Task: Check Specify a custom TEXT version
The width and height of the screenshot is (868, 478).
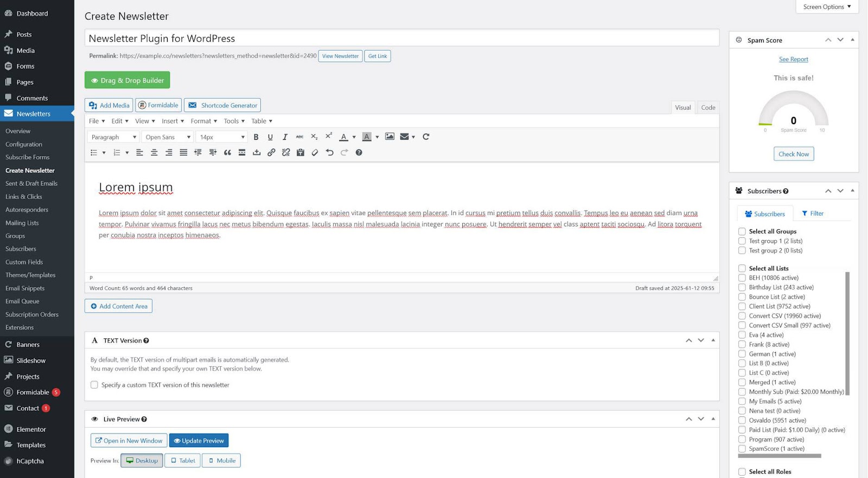Action: click(94, 385)
